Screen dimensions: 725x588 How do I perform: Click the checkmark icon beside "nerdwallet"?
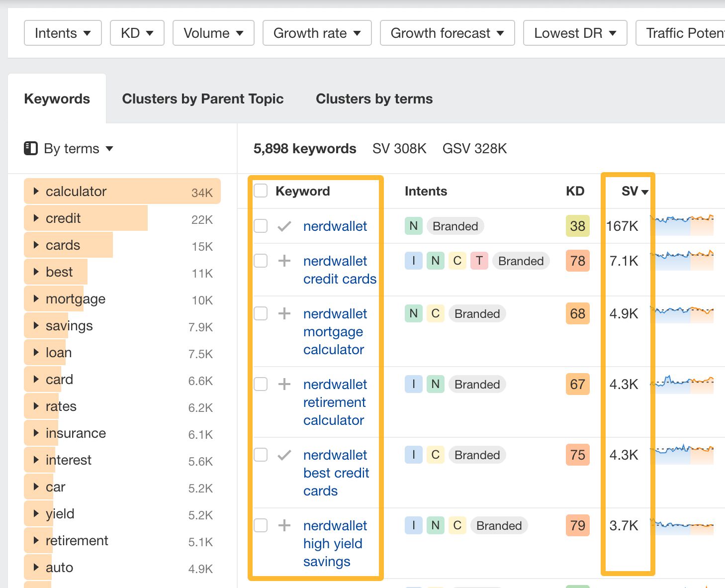(x=284, y=226)
